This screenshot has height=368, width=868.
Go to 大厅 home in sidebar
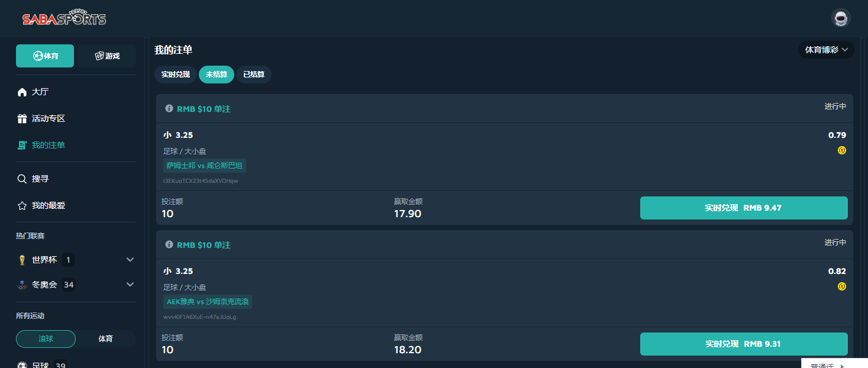(40, 92)
